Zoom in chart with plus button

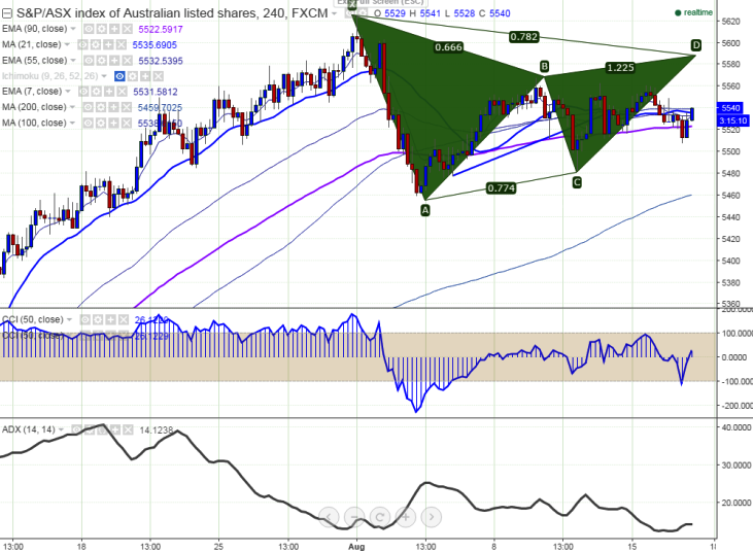(x=406, y=517)
